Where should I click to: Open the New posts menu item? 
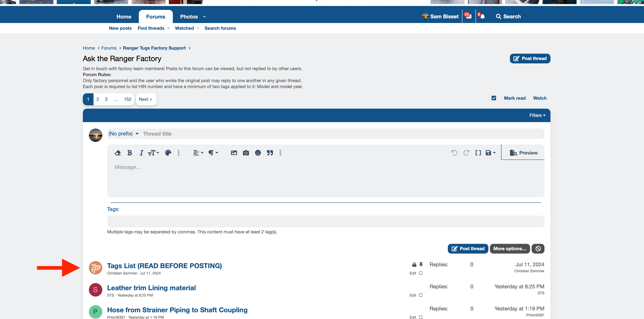pos(120,28)
